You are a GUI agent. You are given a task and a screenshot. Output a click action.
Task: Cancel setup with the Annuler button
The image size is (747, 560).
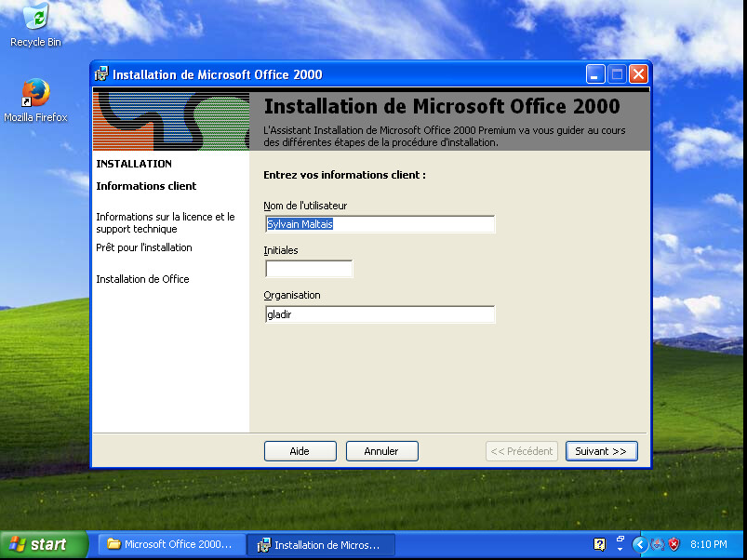tap(382, 451)
